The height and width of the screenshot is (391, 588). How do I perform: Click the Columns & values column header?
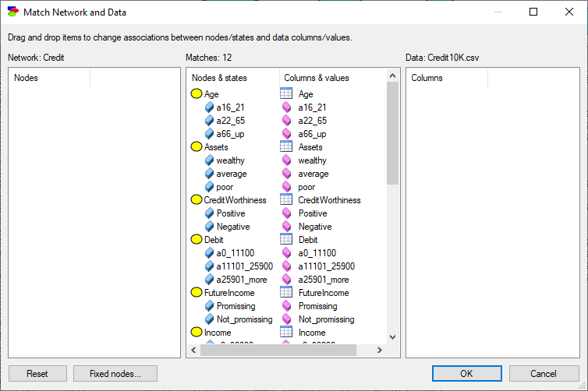pos(333,78)
